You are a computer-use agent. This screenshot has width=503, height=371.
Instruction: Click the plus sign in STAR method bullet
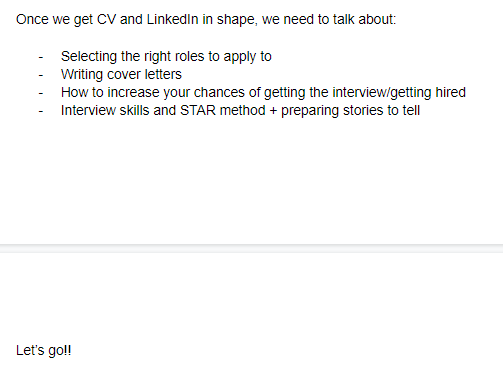pyautogui.click(x=273, y=111)
